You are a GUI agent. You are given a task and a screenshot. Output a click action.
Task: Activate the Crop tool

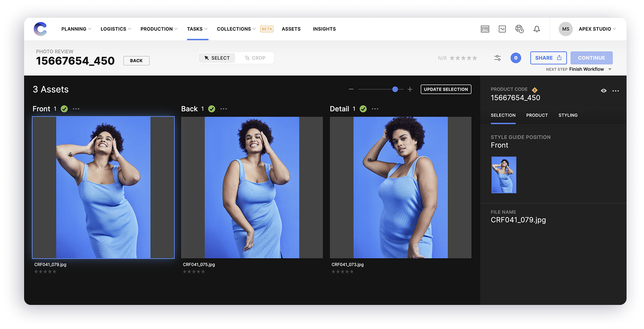tap(255, 58)
